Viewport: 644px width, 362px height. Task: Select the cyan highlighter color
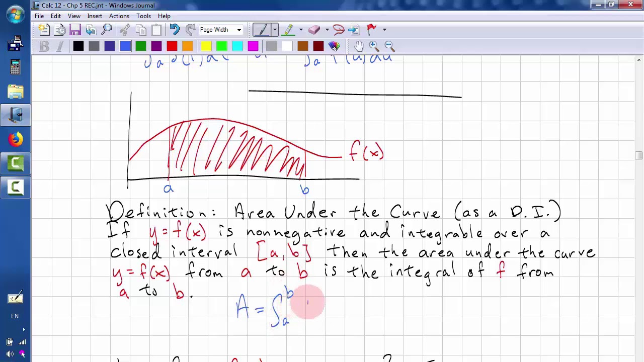point(237,46)
